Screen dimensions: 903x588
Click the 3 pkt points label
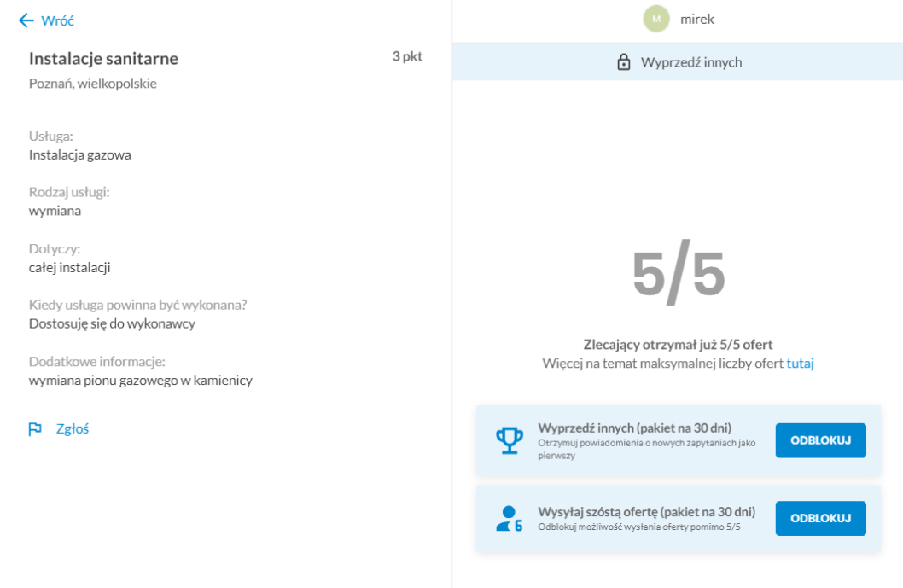pos(407,56)
